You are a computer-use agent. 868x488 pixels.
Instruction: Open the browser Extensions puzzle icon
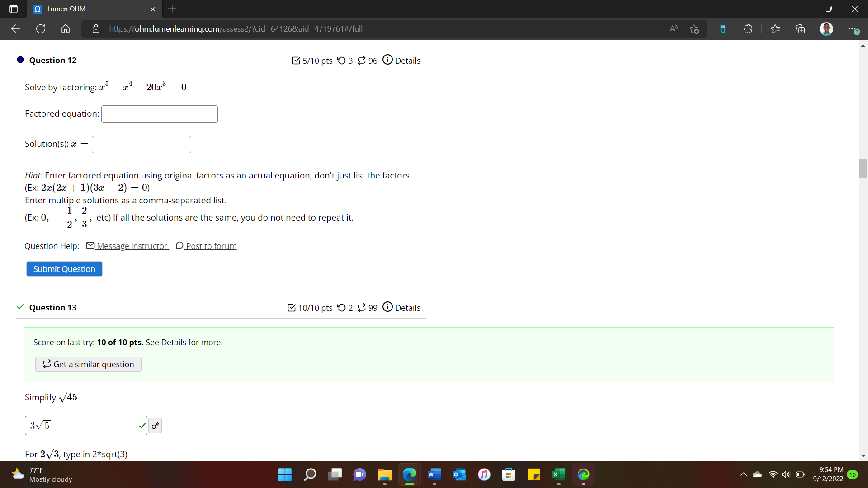click(x=748, y=29)
